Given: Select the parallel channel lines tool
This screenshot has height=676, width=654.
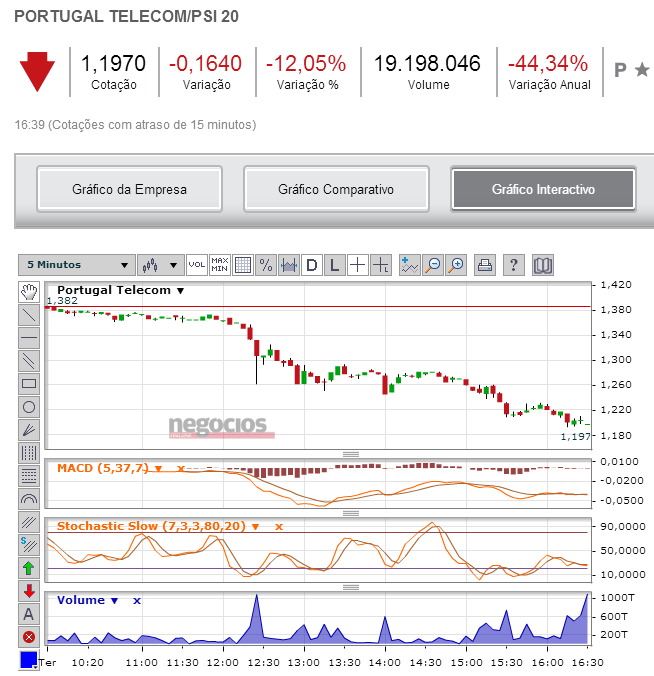Looking at the screenshot, I should pos(29,361).
